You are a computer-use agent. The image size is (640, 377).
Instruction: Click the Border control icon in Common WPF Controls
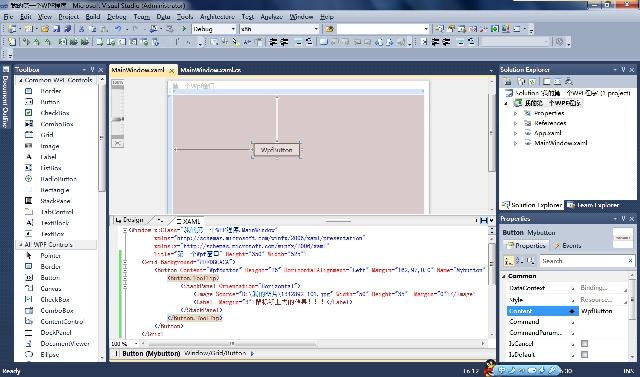tap(29, 91)
